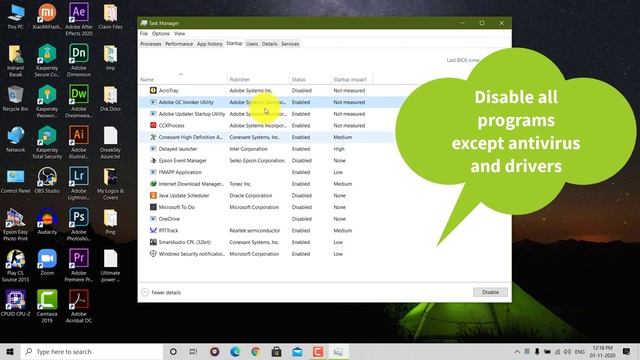Switch to the Users tab
This screenshot has height=360, width=640.
pyautogui.click(x=252, y=44)
